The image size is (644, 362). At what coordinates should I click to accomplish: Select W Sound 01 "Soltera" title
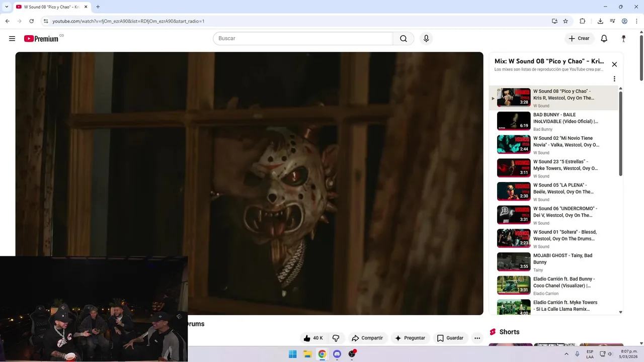coord(565,235)
